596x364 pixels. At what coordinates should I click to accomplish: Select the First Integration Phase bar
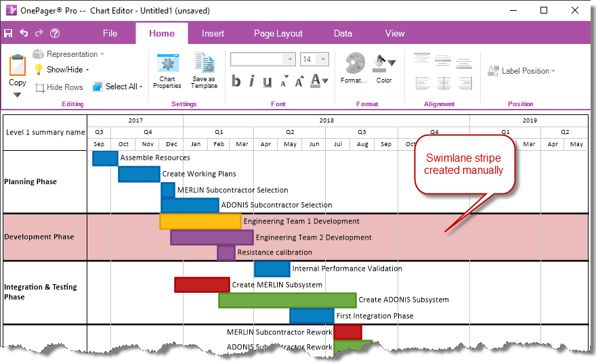click(x=312, y=316)
